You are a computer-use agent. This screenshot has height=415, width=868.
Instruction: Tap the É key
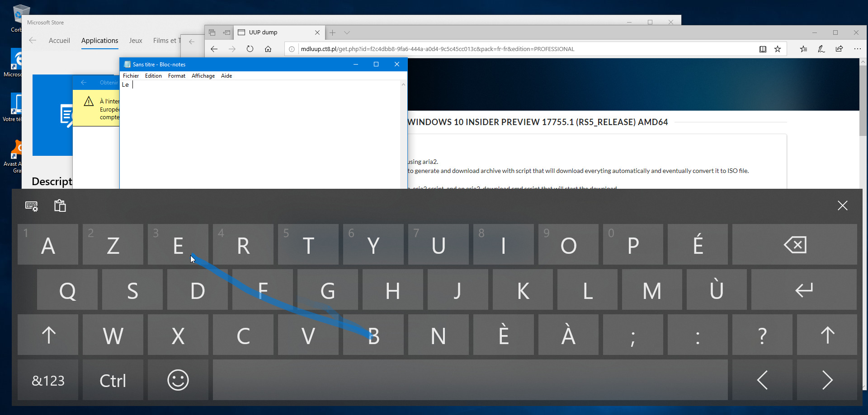(x=698, y=245)
